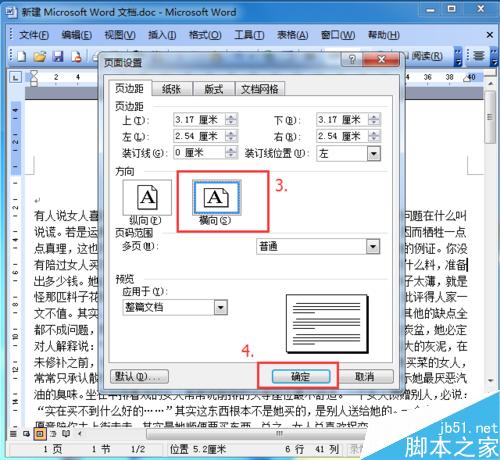Switch to Reading layout view icon
Image resolution: width=500 pixels, height=460 pixels.
(66, 434)
